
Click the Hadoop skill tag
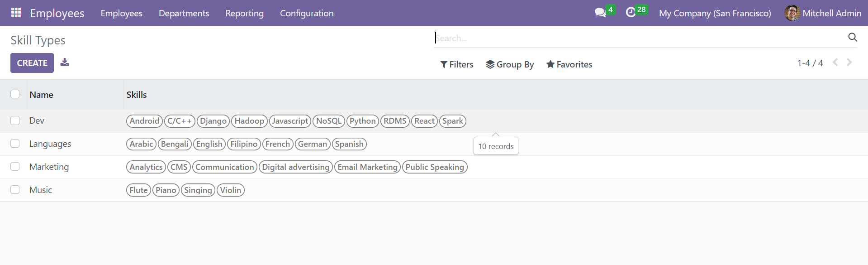click(249, 121)
